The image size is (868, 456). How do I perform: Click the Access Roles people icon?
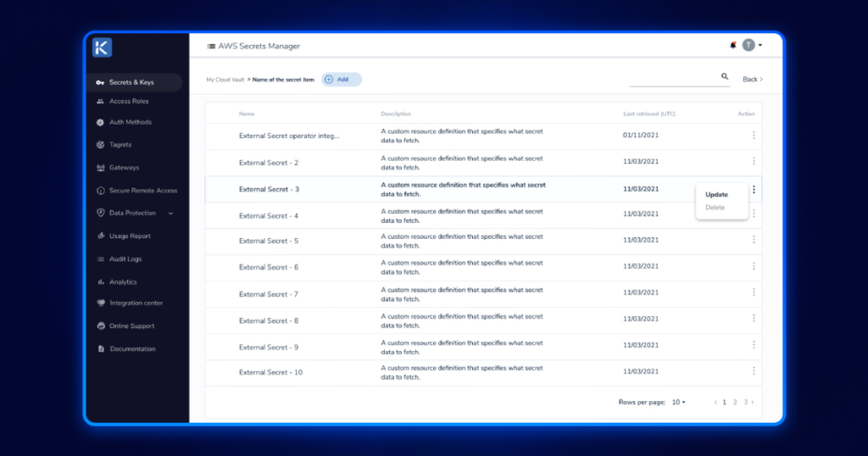point(100,101)
